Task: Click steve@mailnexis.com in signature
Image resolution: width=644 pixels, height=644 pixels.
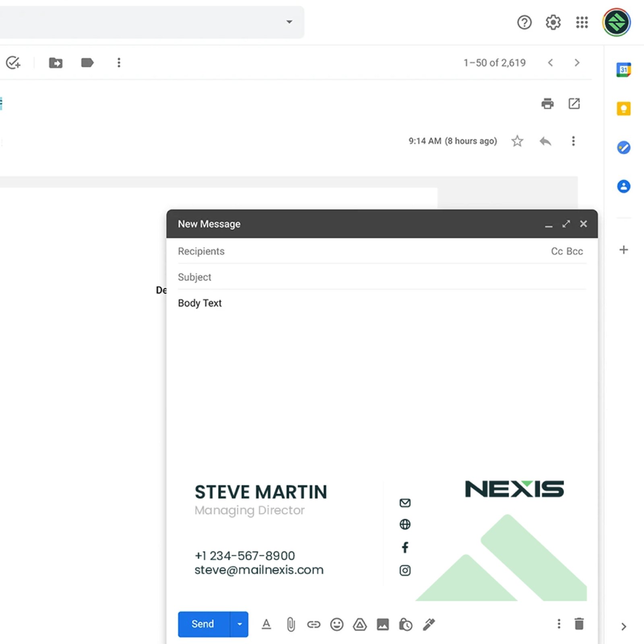Action: (x=259, y=570)
